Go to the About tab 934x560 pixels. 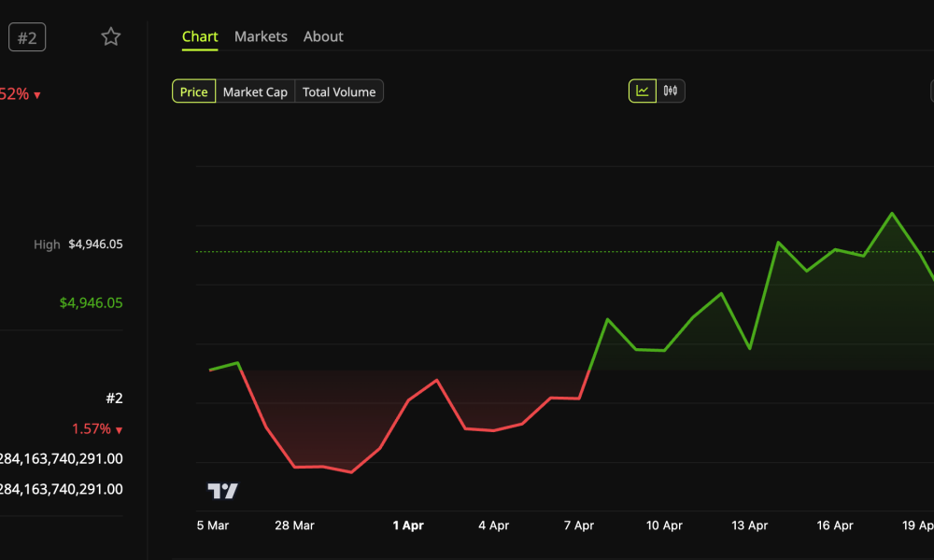click(323, 36)
